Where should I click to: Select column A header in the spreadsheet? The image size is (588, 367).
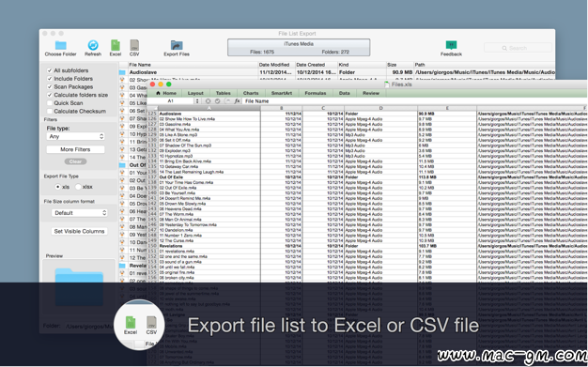click(x=209, y=108)
